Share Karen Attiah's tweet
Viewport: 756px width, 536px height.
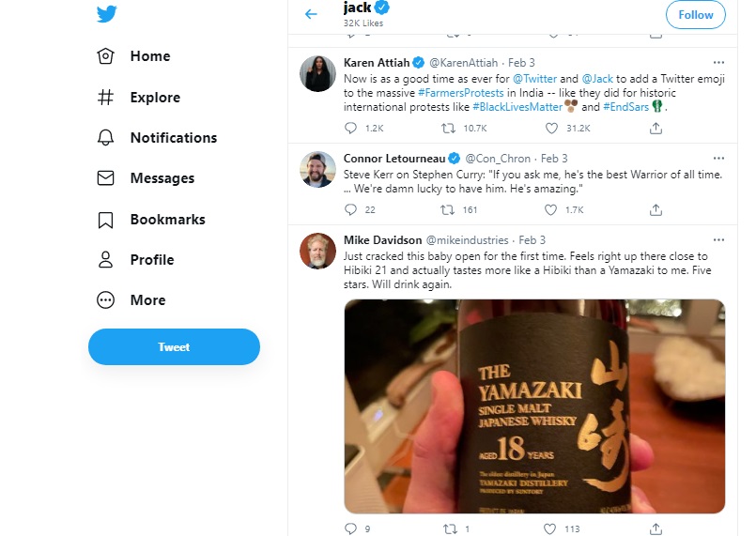(656, 129)
